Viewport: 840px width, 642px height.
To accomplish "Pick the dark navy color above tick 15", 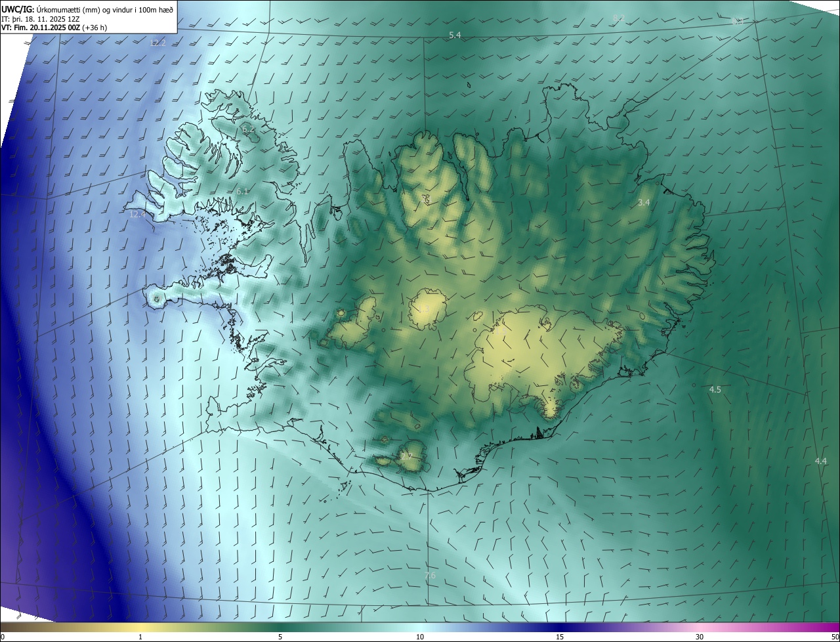I will [560, 627].
